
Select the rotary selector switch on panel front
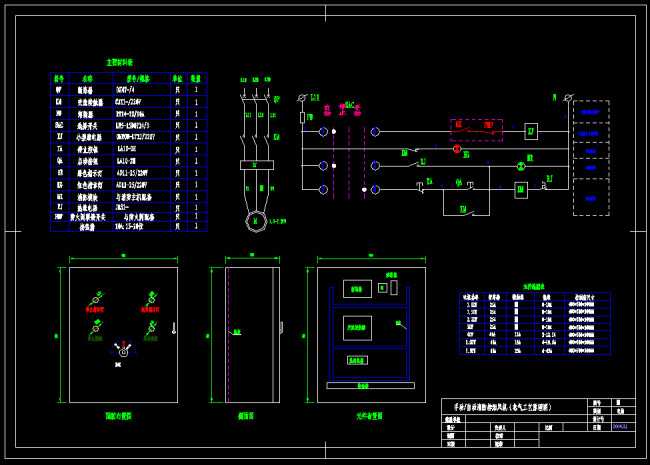click(124, 350)
